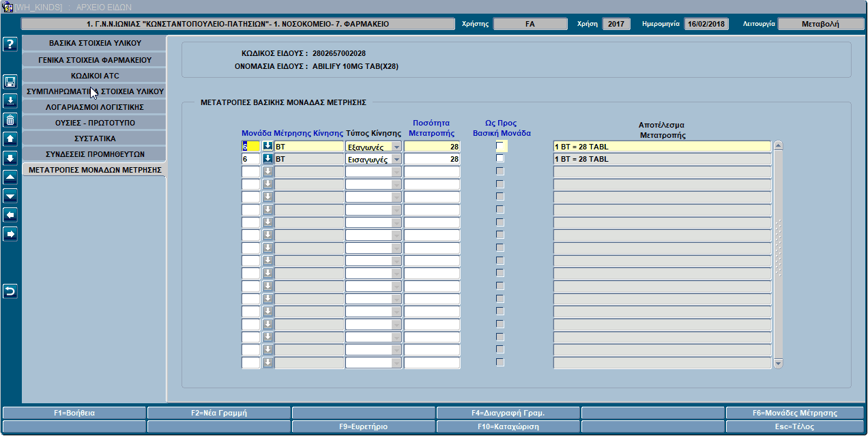Save the record using the floppy disk icon
Image resolution: width=868 pixels, height=436 pixels.
(10, 82)
